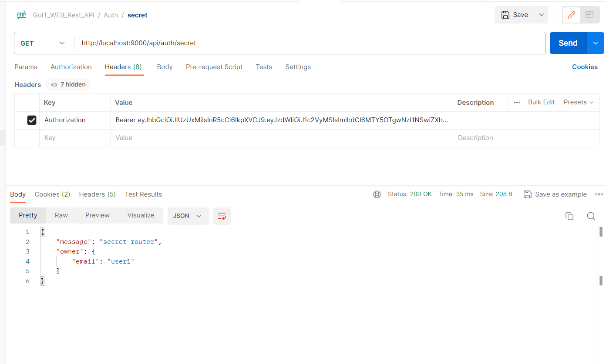The height and width of the screenshot is (364, 606).
Task: Open the Pre-request Script tab
Action: pyautogui.click(x=214, y=67)
